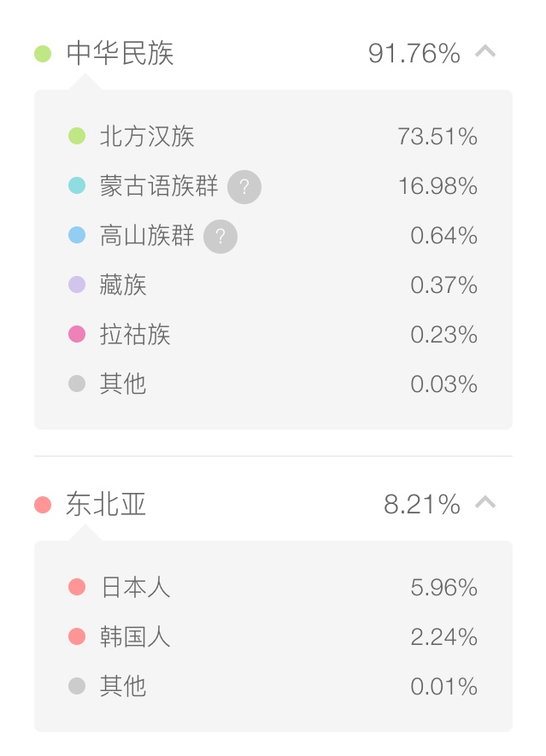Click teal dot next to 蒙古语族群
This screenshot has height=756, width=546.
(x=77, y=185)
